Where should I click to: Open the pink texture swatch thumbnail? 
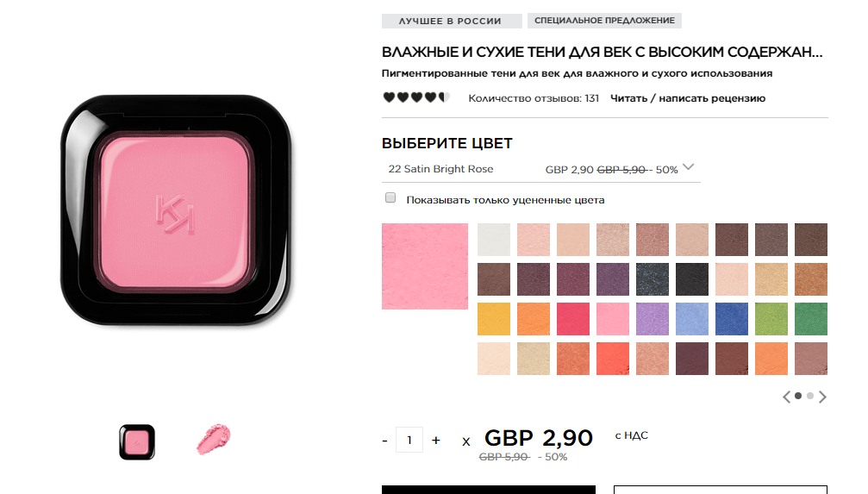coord(214,440)
